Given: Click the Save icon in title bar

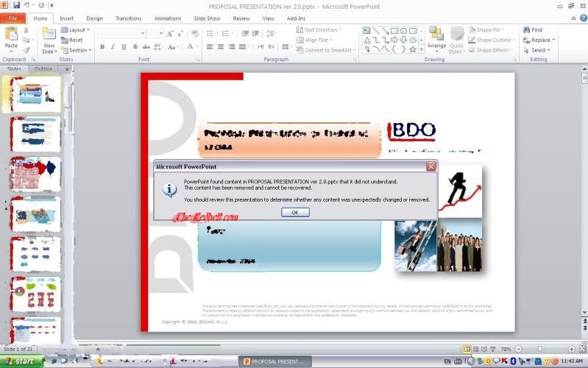Looking at the screenshot, I should click(x=16, y=5).
